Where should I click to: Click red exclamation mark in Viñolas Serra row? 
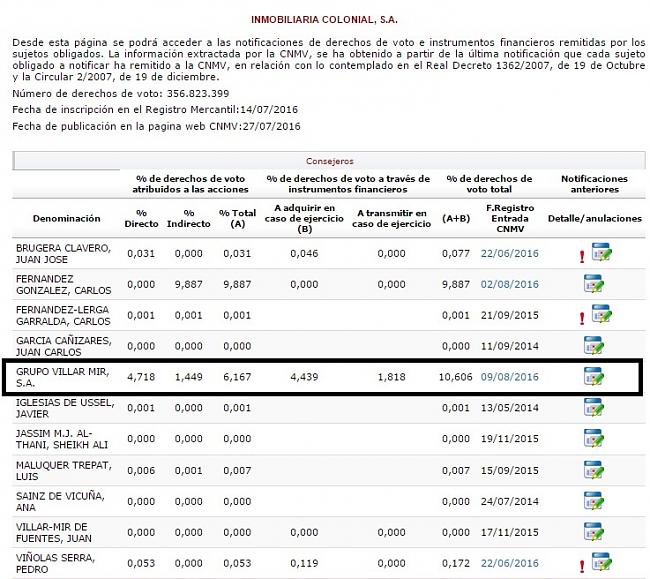[581, 565]
